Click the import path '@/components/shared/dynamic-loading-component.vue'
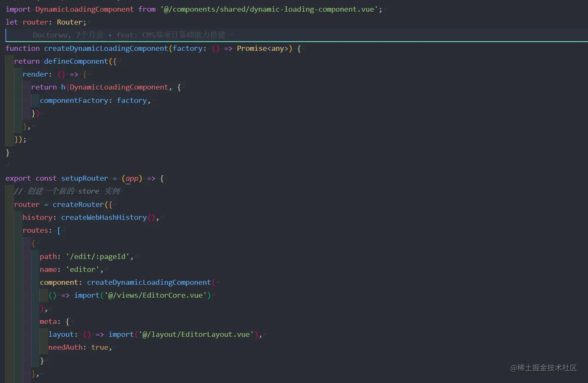This screenshot has width=588, height=383. [269, 9]
